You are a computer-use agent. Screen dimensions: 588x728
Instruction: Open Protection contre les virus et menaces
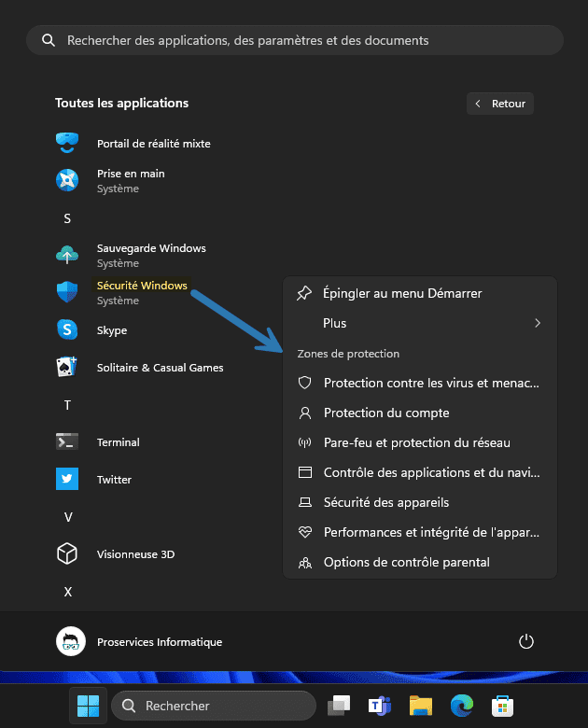(x=420, y=383)
